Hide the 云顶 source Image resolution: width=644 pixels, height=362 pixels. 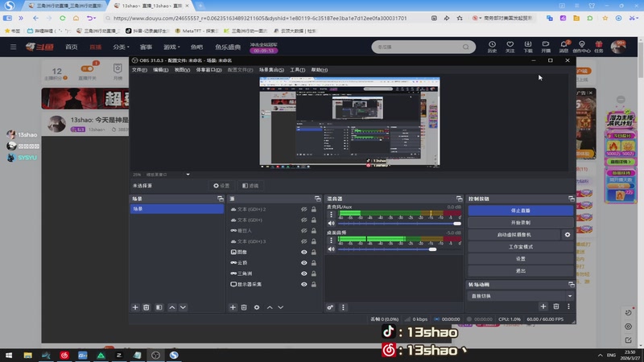point(304,263)
